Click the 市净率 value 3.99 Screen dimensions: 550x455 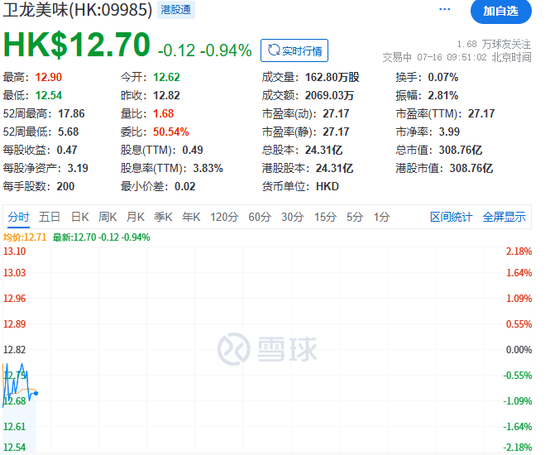449,132
